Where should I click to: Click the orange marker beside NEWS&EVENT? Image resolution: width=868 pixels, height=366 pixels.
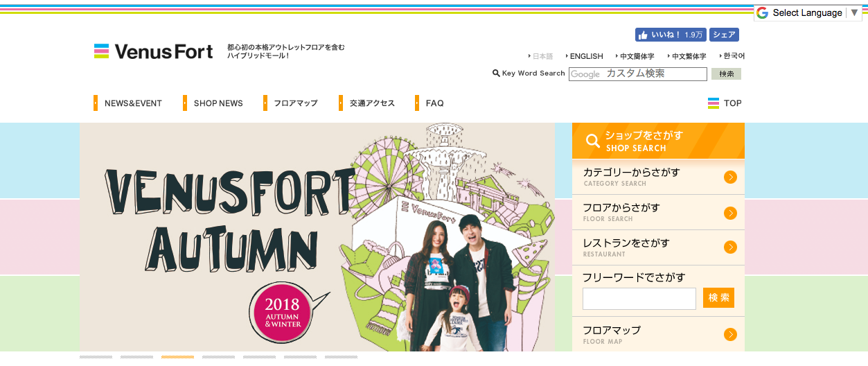(x=96, y=103)
